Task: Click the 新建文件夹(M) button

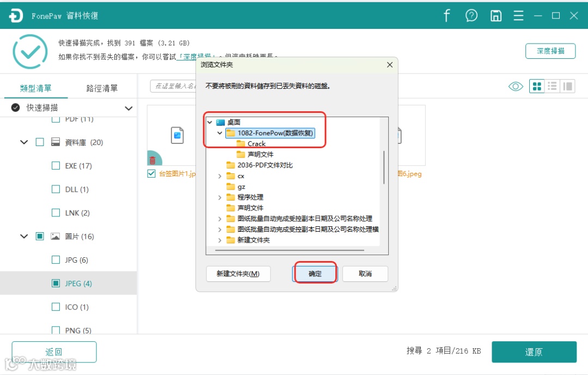Action: point(238,274)
